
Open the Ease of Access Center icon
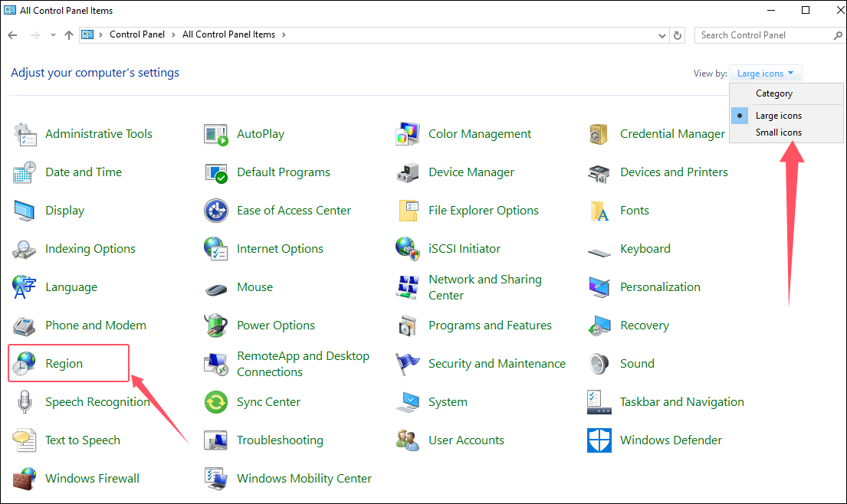(x=216, y=211)
